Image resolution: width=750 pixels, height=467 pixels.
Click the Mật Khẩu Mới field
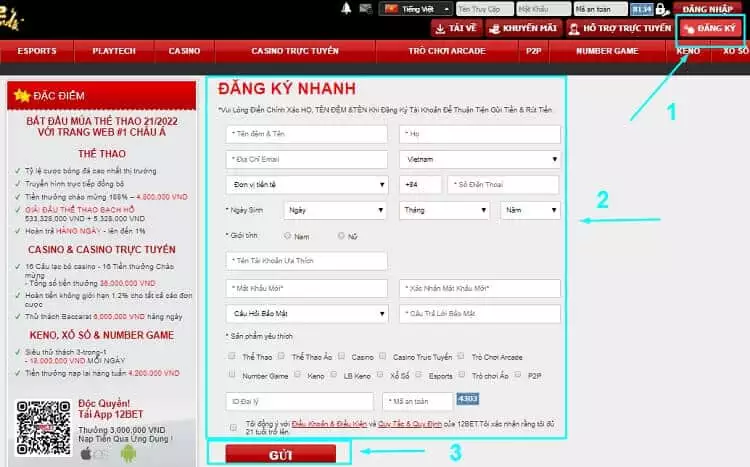pyautogui.click(x=307, y=289)
